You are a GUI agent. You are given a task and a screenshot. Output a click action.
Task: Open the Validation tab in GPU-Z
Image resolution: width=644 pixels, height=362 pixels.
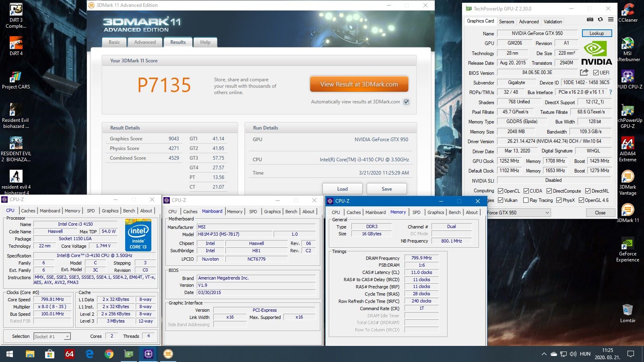click(553, 22)
